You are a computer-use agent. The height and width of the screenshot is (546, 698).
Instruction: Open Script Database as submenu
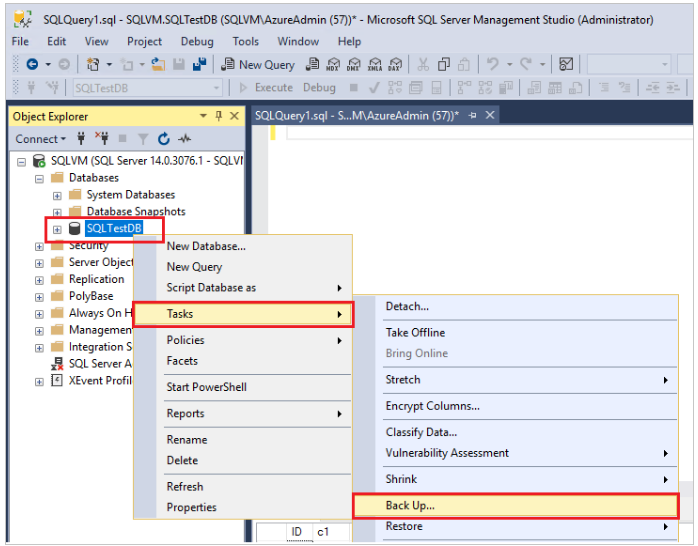243,287
